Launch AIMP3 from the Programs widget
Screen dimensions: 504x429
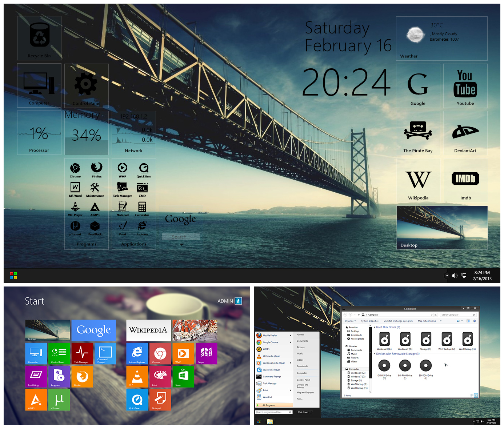point(95,209)
